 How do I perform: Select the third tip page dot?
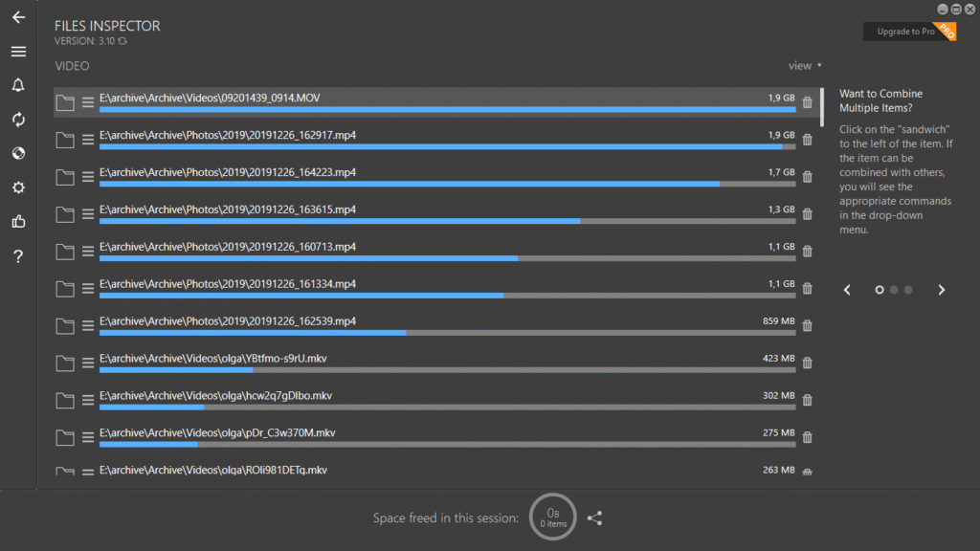click(x=908, y=290)
